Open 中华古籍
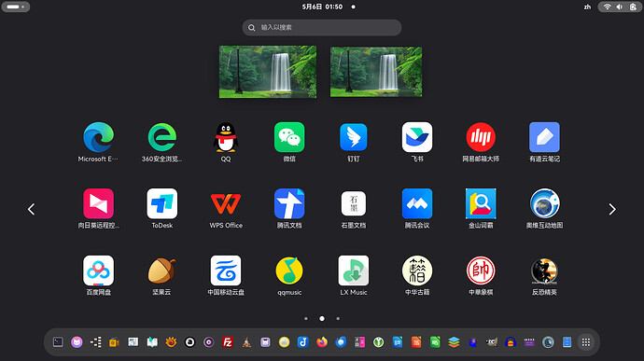 417,271
